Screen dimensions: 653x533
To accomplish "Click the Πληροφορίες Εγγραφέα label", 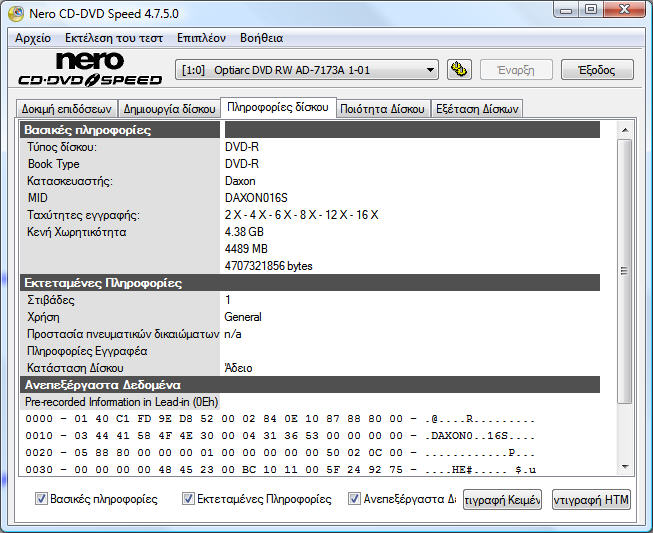I will click(87, 351).
